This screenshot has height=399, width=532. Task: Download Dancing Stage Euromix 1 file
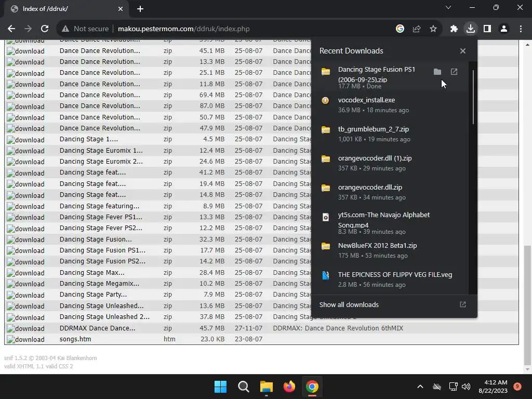click(25, 151)
